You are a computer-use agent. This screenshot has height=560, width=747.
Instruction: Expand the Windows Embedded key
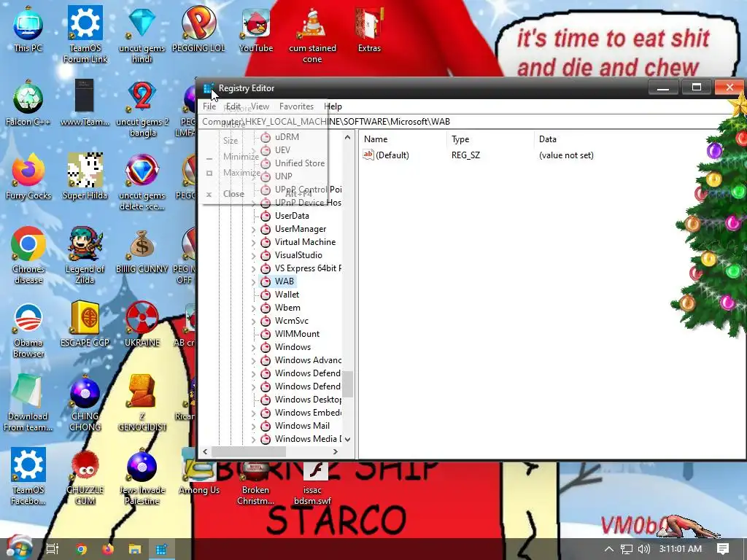[253, 413]
